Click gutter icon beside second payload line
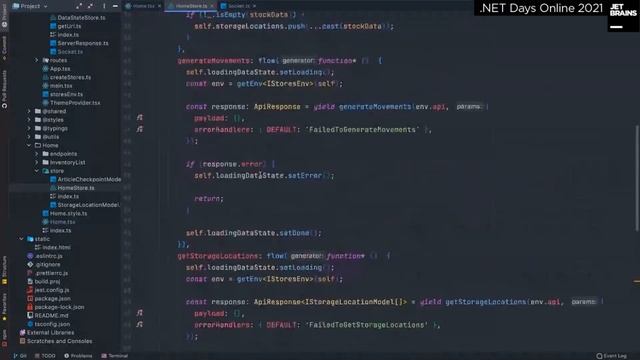The image size is (640, 360). tap(140, 313)
